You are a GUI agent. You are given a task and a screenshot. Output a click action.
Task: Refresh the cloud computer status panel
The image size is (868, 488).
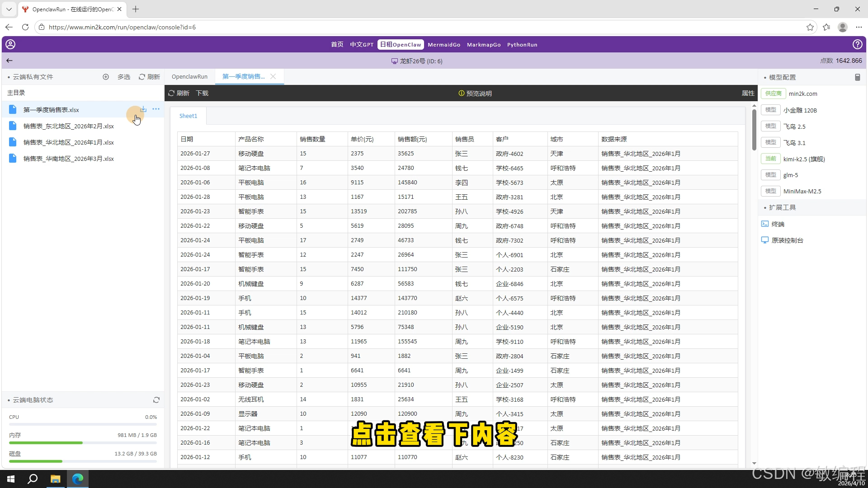156,400
